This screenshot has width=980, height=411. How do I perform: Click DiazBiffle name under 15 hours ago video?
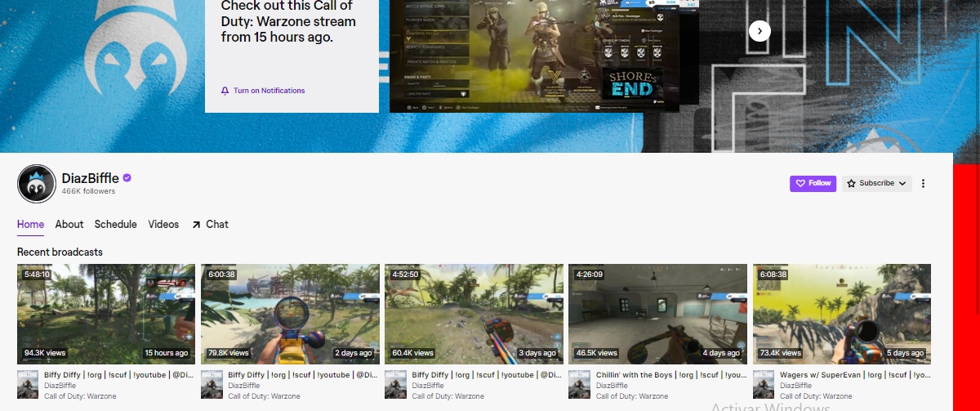pos(60,386)
